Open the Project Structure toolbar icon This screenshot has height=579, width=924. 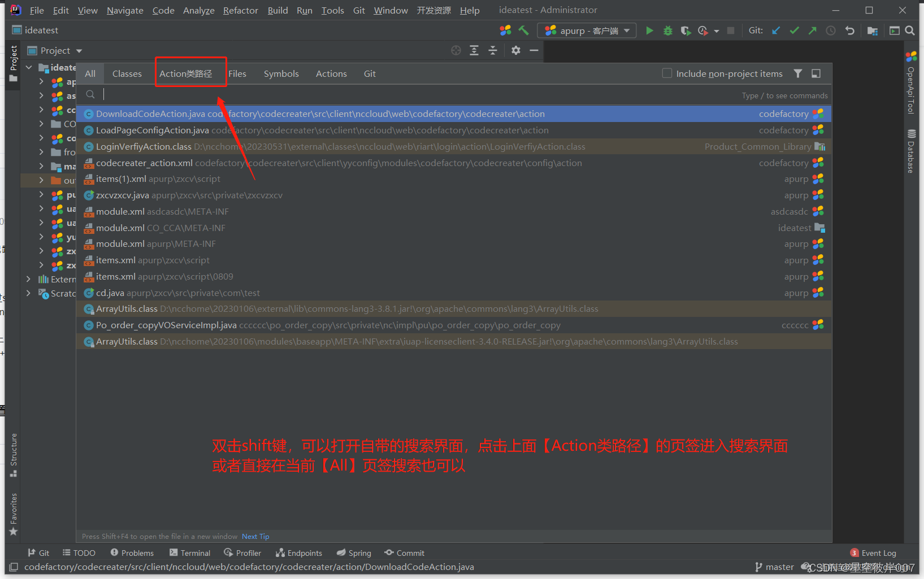point(873,31)
